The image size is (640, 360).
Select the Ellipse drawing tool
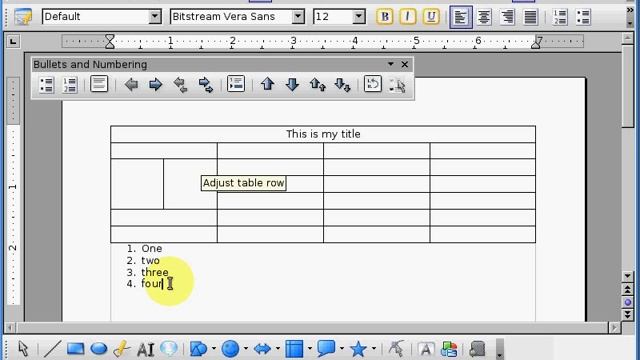98,349
